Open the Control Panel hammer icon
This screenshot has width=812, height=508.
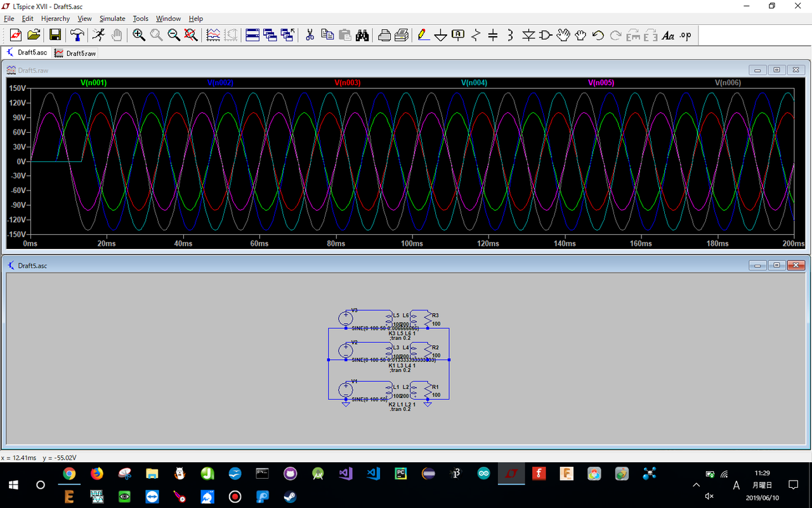77,35
